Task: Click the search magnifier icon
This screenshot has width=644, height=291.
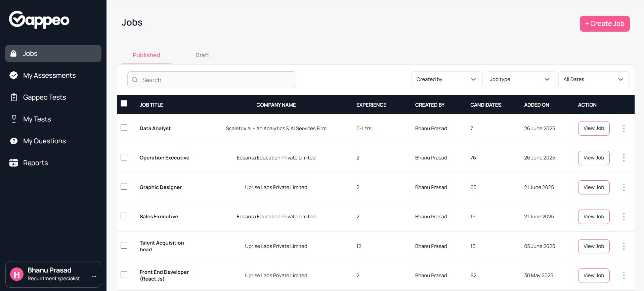Action: pos(135,80)
